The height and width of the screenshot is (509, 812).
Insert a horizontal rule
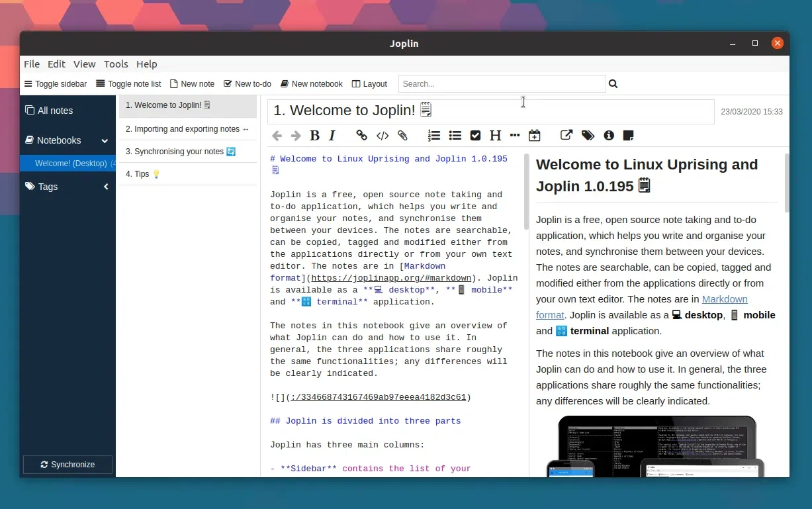[x=515, y=136]
